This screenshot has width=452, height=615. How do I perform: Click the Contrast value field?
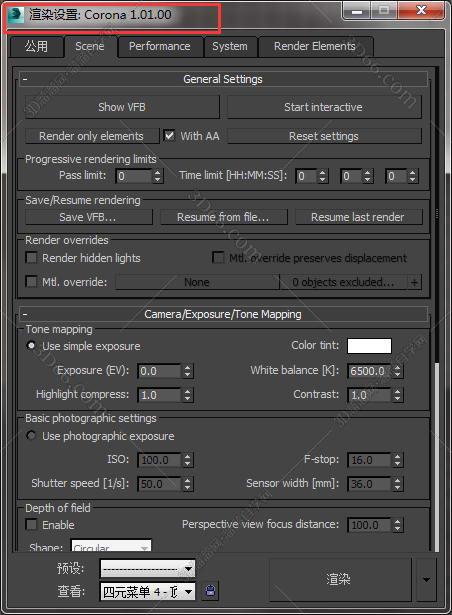(369, 395)
